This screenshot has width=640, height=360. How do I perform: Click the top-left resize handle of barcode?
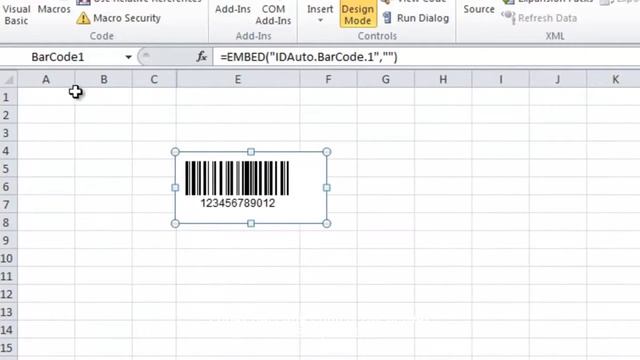pyautogui.click(x=175, y=152)
